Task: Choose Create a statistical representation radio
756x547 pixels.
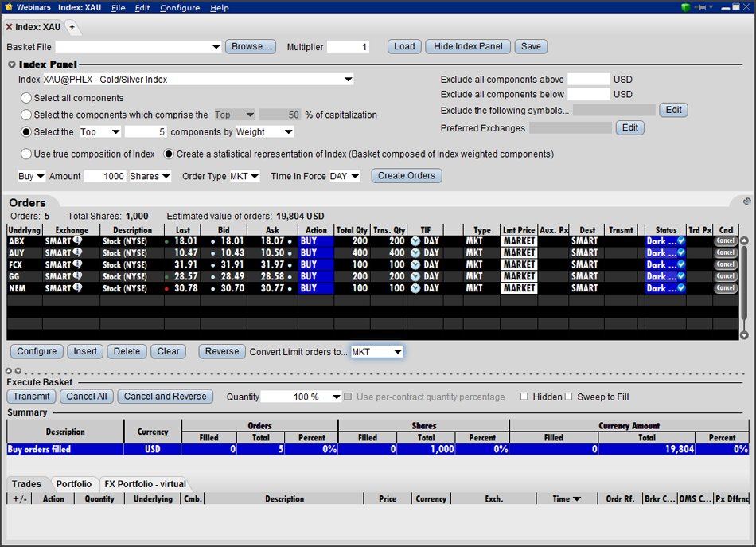Action: click(x=169, y=154)
